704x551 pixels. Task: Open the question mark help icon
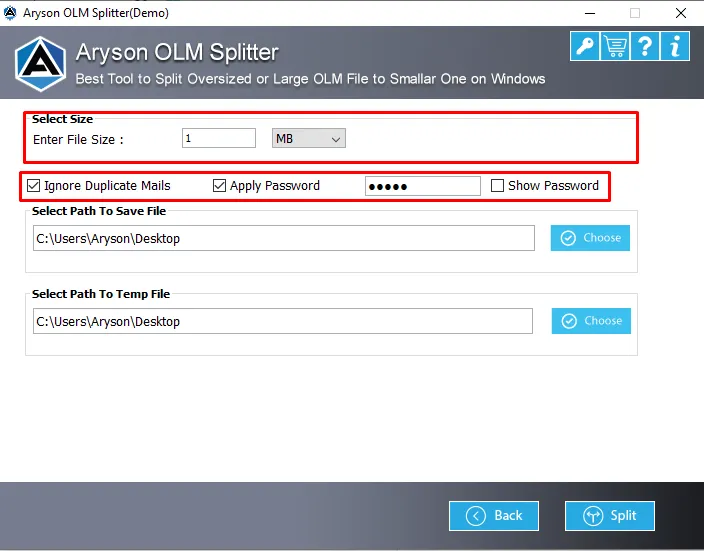tap(645, 46)
